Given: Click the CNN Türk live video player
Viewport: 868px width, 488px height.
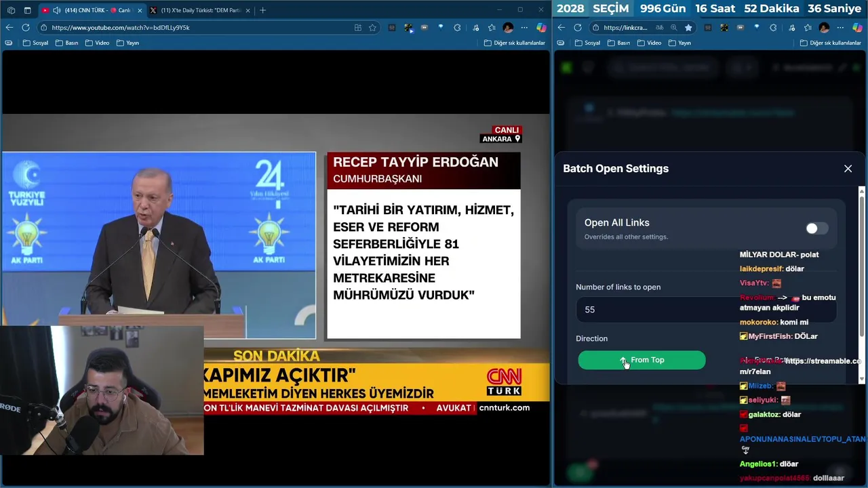Looking at the screenshot, I should (275, 267).
